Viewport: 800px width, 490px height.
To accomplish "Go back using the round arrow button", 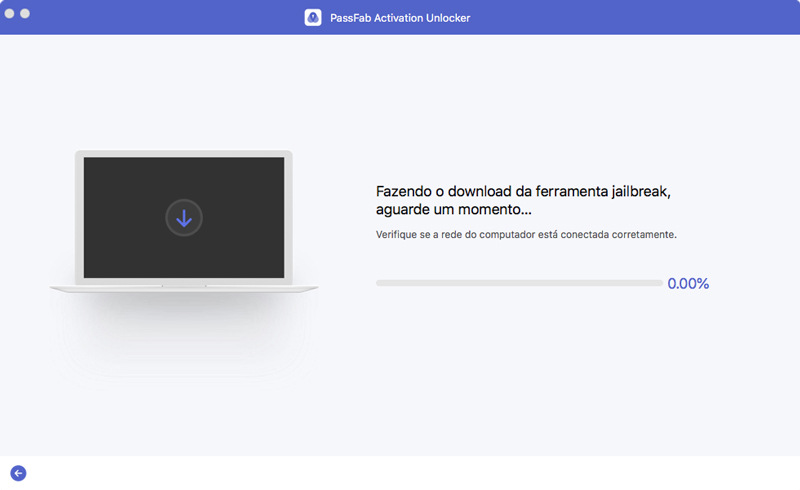I will 18,473.
